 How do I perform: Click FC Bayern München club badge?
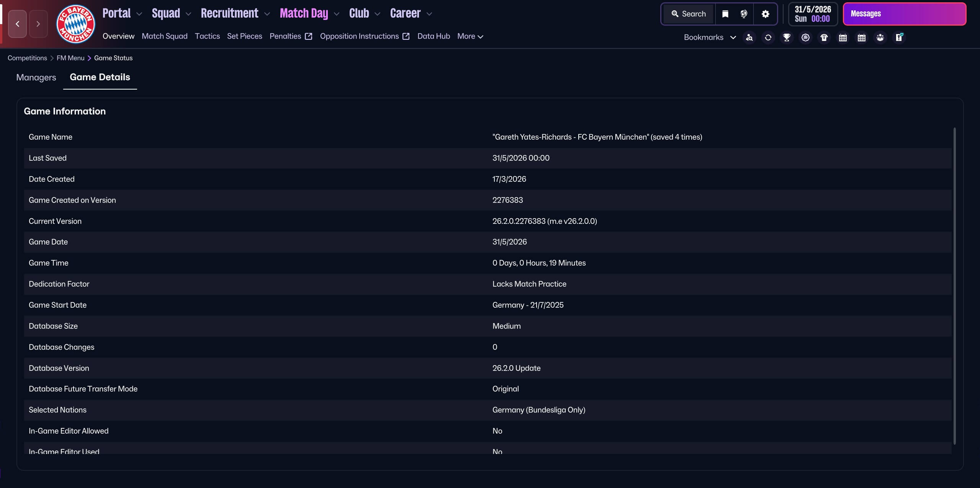pyautogui.click(x=75, y=24)
